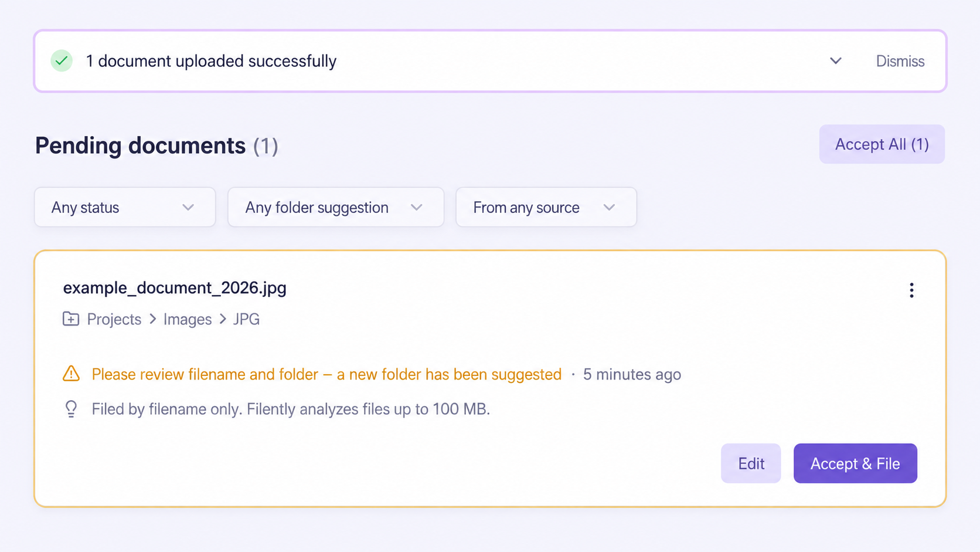Open the From any source dropdown
Image resolution: width=980 pixels, height=552 pixels.
point(546,207)
